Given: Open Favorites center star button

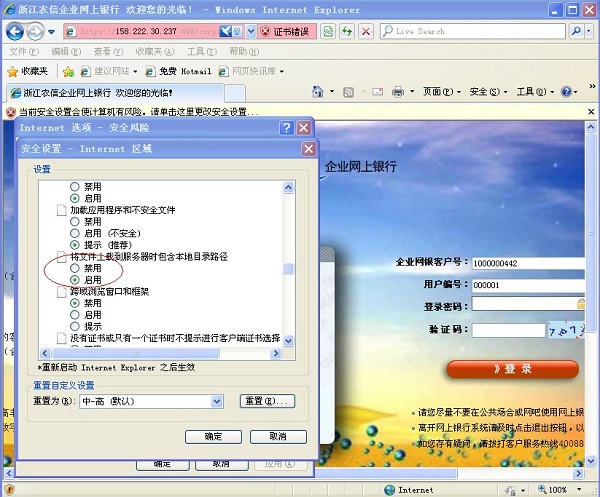Looking at the screenshot, I should [28, 71].
